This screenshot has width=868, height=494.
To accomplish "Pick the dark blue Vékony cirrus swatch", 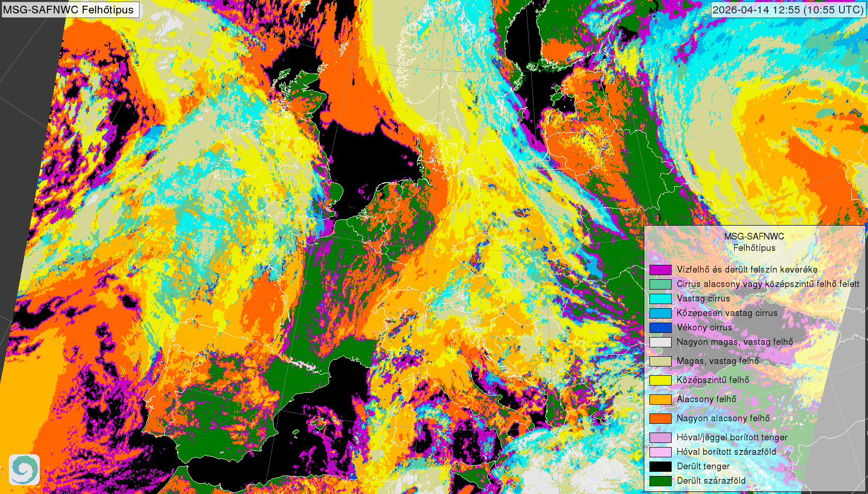I will pyautogui.click(x=660, y=327).
